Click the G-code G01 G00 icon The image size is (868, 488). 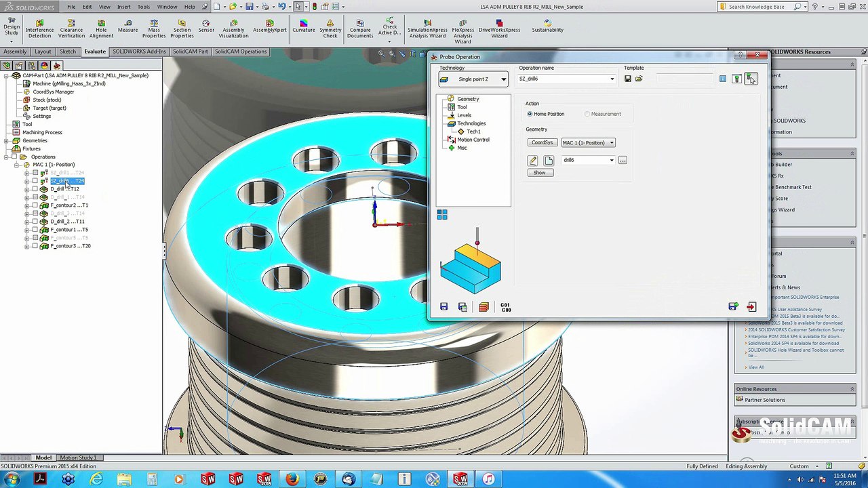click(x=505, y=307)
